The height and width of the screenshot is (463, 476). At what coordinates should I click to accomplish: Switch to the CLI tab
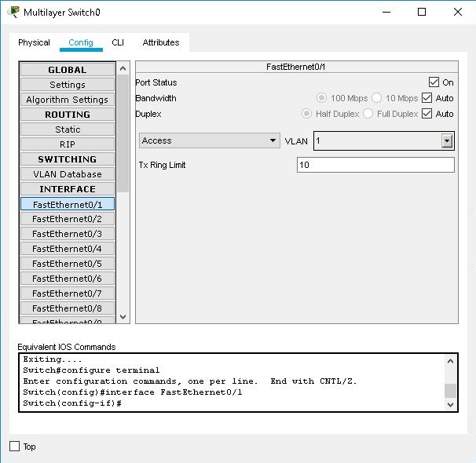pyautogui.click(x=118, y=42)
